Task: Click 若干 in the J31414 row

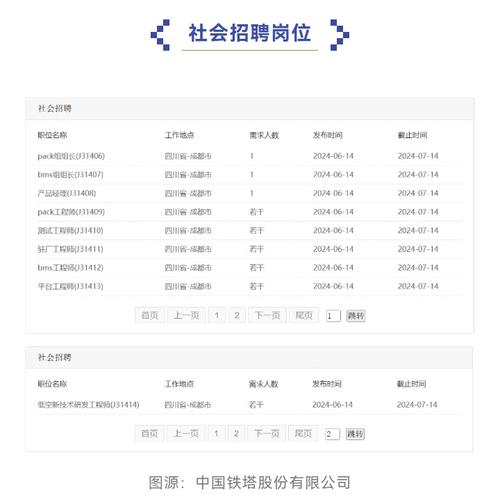Action: point(256,405)
